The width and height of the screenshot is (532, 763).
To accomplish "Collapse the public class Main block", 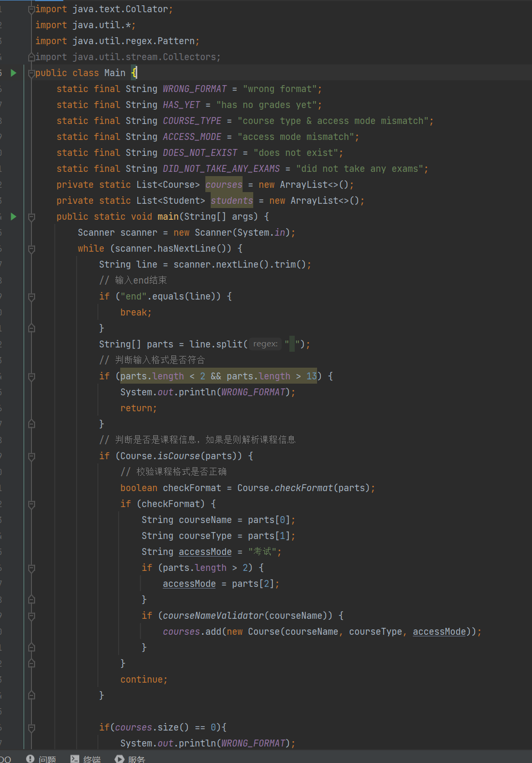I will (x=31, y=73).
